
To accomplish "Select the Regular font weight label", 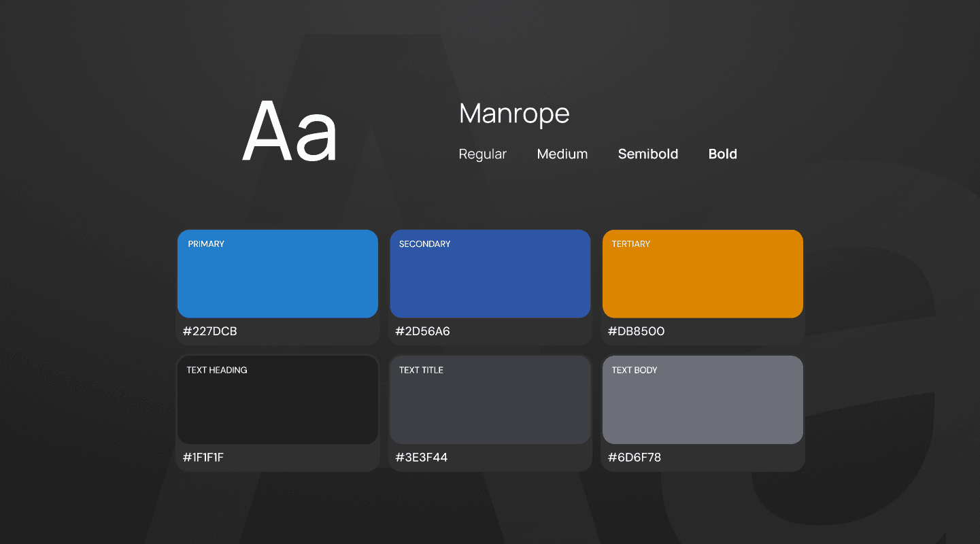I will pyautogui.click(x=483, y=154).
